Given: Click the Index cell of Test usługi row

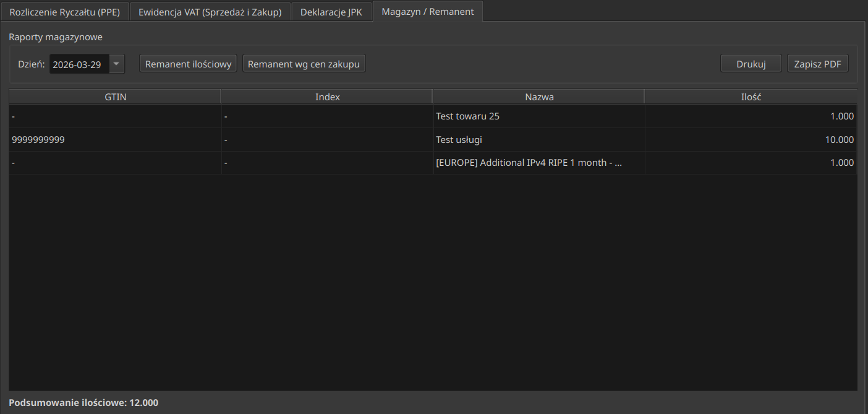Looking at the screenshot, I should pyautogui.click(x=327, y=140).
